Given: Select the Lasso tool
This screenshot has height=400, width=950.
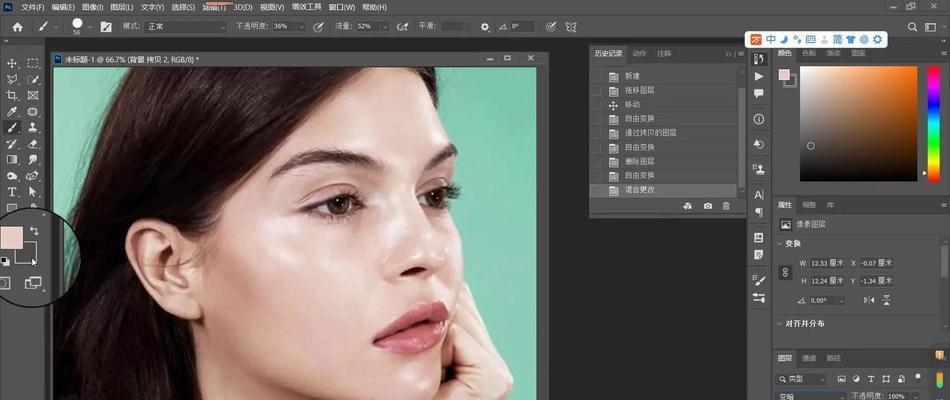Looking at the screenshot, I should (x=12, y=79).
